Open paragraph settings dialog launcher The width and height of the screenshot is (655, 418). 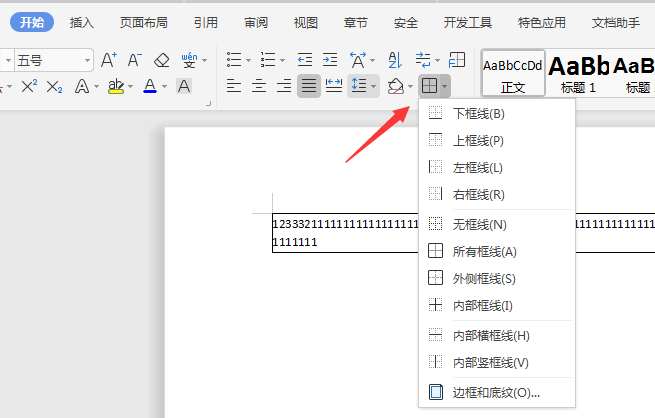tap(208, 103)
